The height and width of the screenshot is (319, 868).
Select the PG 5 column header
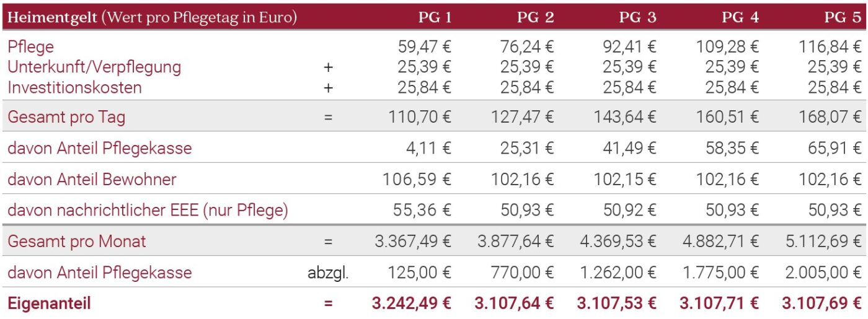pos(843,17)
